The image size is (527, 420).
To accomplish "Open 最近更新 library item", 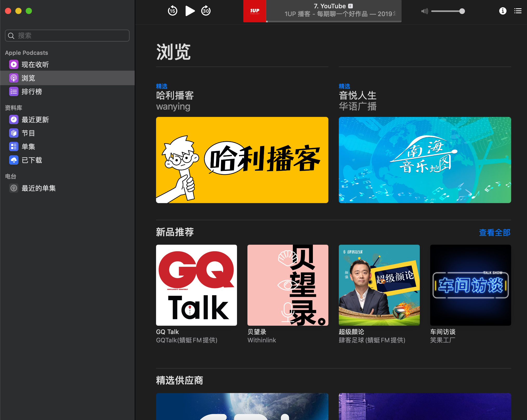I will 35,119.
